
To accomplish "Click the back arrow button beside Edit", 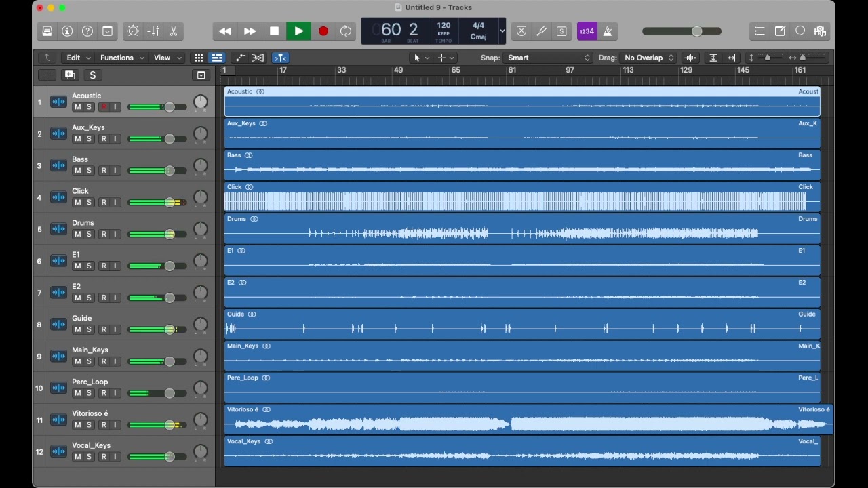I will [x=47, y=58].
